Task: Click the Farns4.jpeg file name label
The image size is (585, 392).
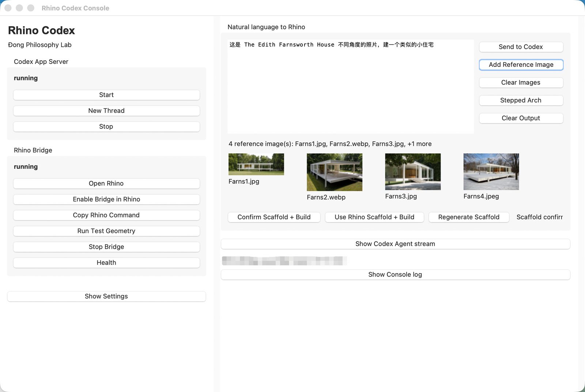Action: [x=481, y=196]
